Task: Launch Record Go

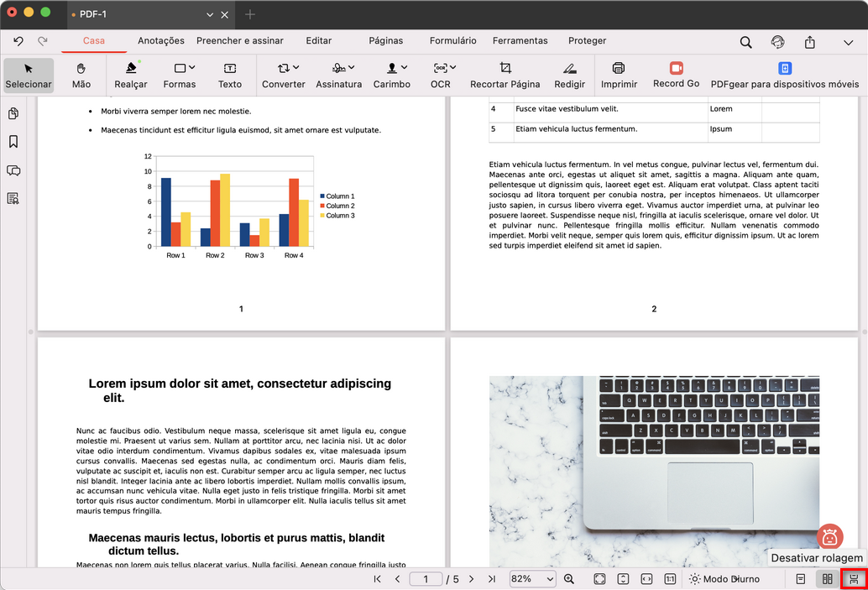Action: (676, 76)
